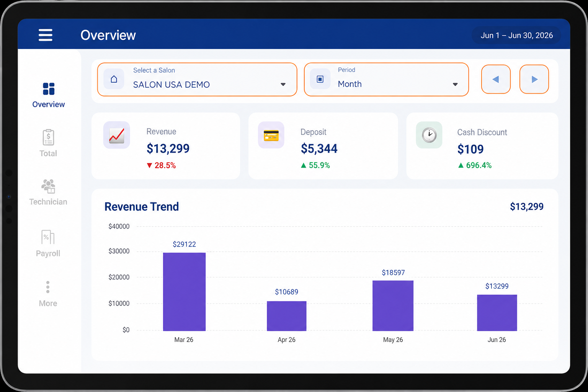The image size is (588, 392).
Task: Open the Period Month dropdown
Action: click(386, 79)
